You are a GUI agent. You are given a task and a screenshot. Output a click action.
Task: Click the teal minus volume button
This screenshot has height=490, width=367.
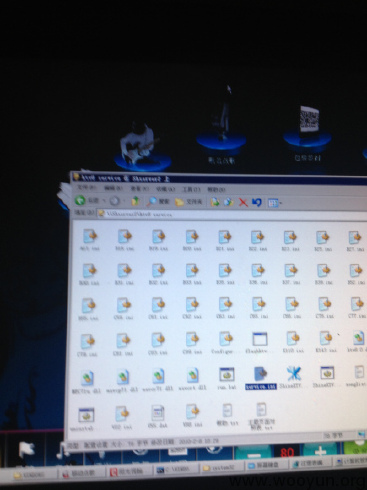(x=253, y=453)
